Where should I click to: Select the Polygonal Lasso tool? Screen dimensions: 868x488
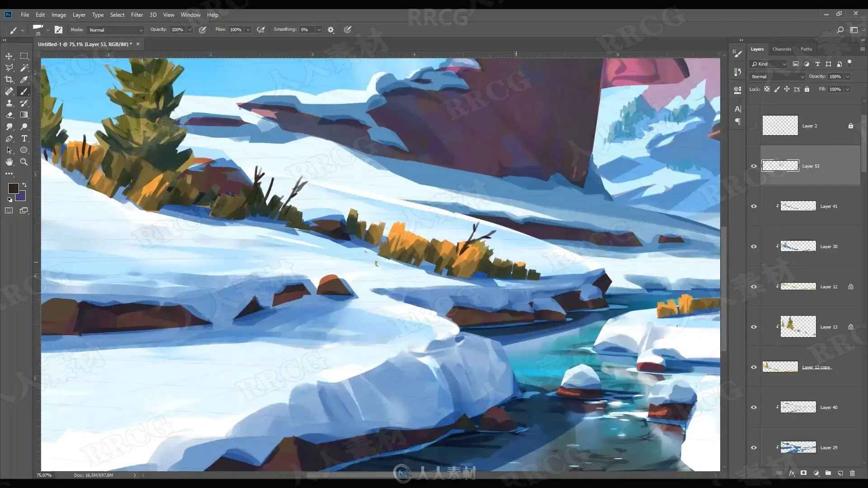click(x=9, y=68)
